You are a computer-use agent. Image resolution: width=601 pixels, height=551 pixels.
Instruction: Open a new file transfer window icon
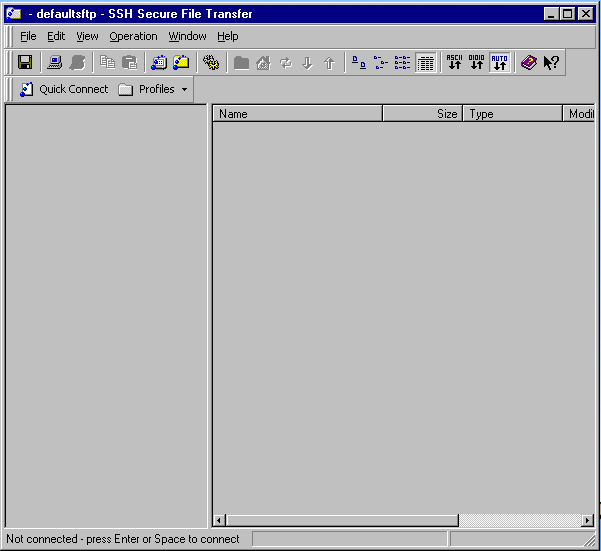[181, 62]
